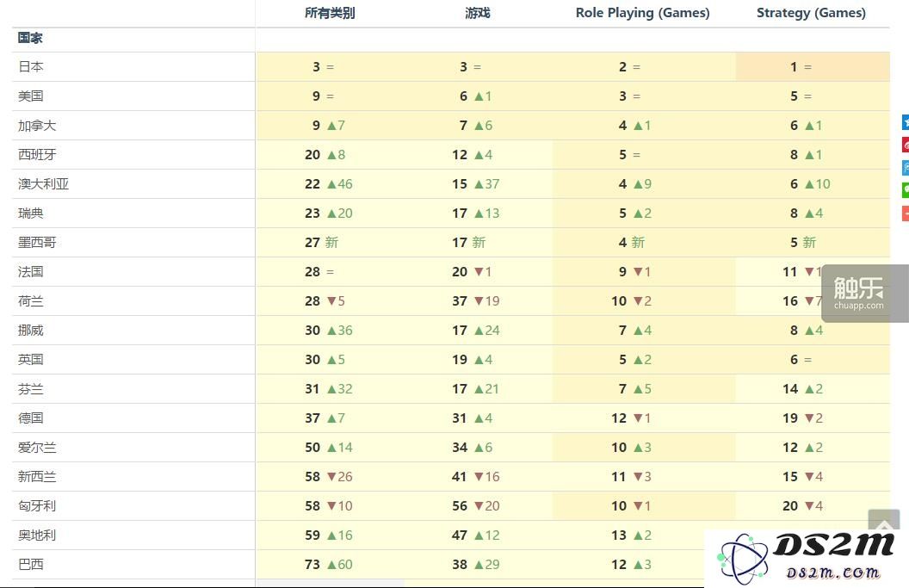
Task: Click 澳大利亚 in the country column
Action: (x=44, y=184)
